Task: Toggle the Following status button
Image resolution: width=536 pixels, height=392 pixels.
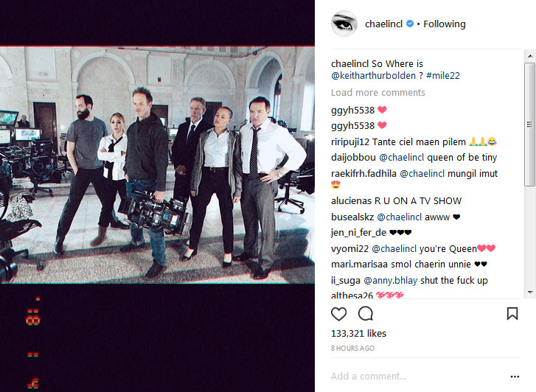Action: click(445, 24)
